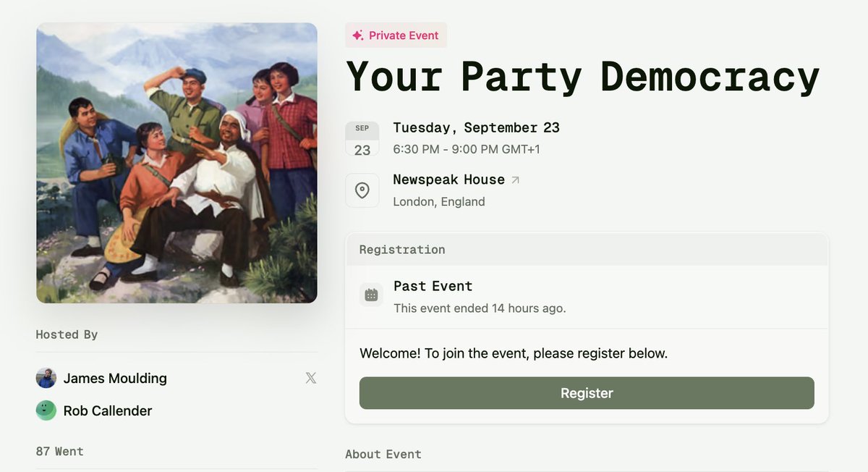868x472 pixels.
Task: Click the 'Welcome! To join the event' message
Action: click(514, 354)
